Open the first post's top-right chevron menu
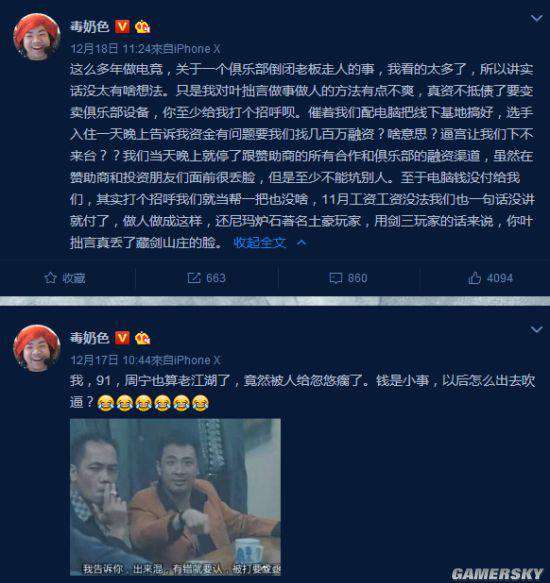 [x=536, y=18]
